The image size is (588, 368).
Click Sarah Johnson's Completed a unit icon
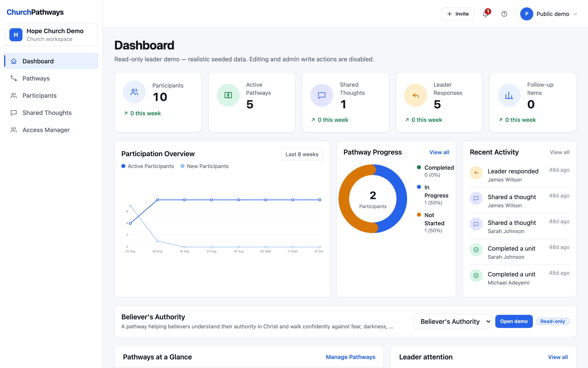click(476, 250)
